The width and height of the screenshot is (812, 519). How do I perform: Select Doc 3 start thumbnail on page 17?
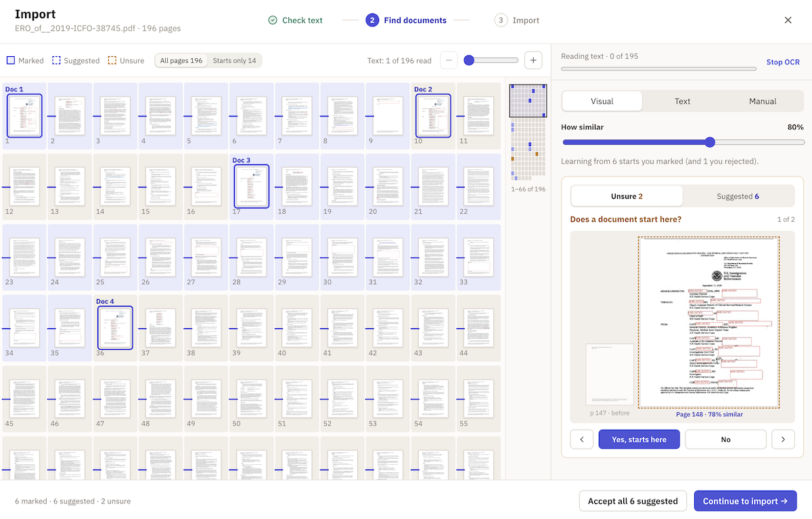pos(252,186)
